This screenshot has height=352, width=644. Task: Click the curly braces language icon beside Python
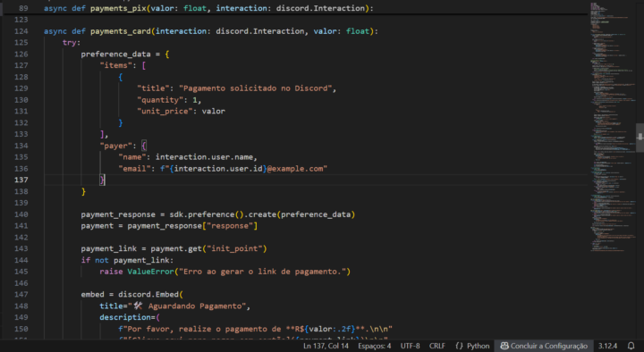tap(459, 346)
